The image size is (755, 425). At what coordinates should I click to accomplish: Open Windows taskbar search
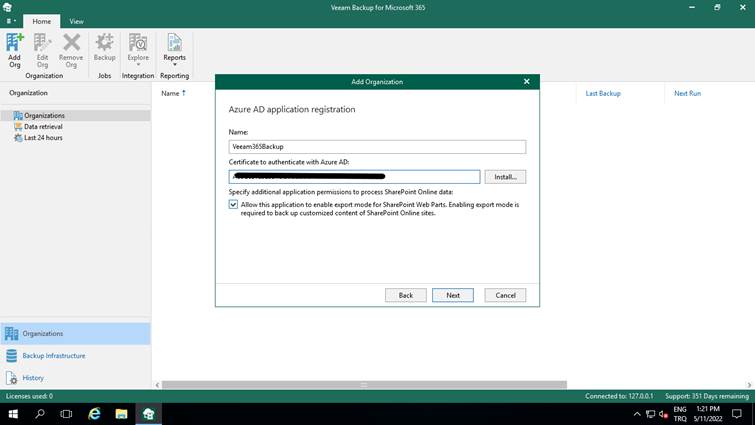(x=40, y=414)
